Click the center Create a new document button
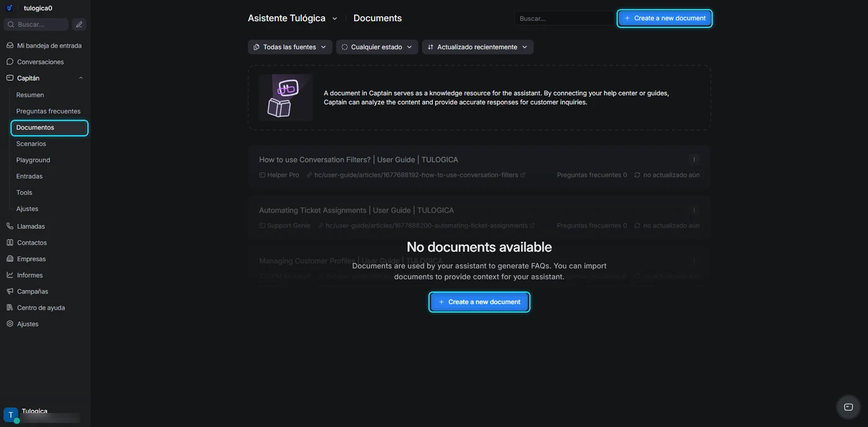The width and height of the screenshot is (868, 427). coord(479,302)
